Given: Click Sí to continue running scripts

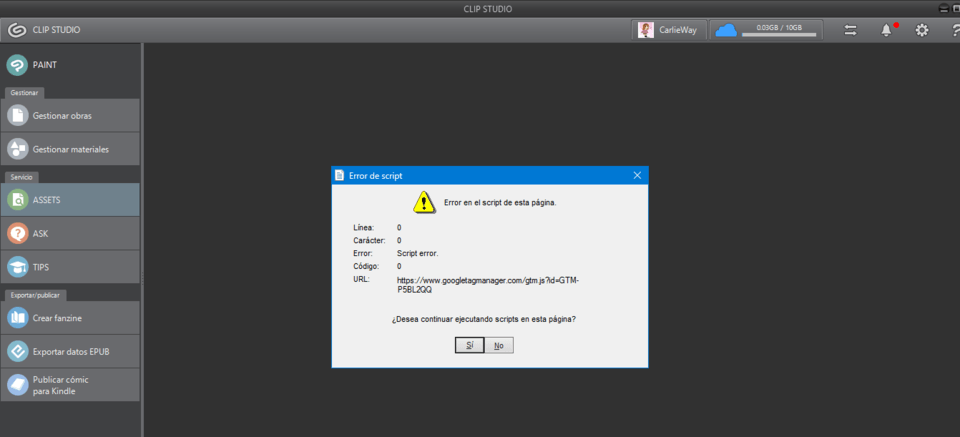Looking at the screenshot, I should (470, 345).
